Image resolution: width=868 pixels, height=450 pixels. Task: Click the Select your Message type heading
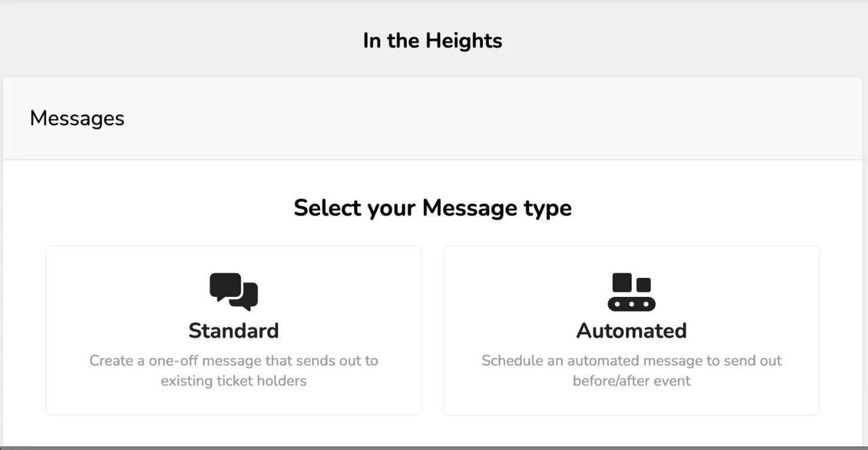pos(433,207)
